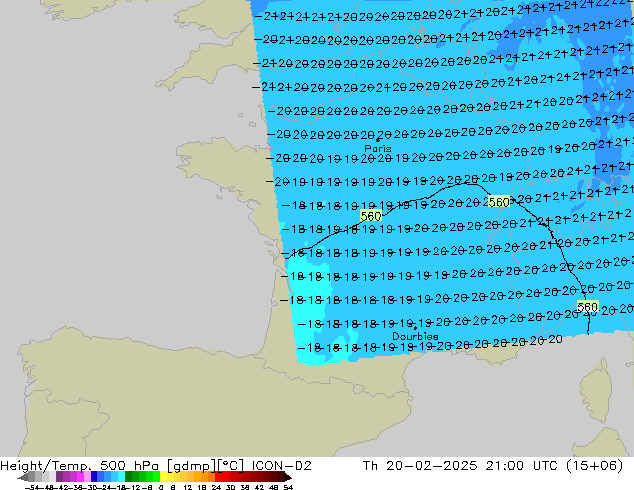Image resolution: width=634 pixels, height=490 pixels.
Task: Click the right arrow end of the color bar
Action: pyautogui.click(x=287, y=477)
